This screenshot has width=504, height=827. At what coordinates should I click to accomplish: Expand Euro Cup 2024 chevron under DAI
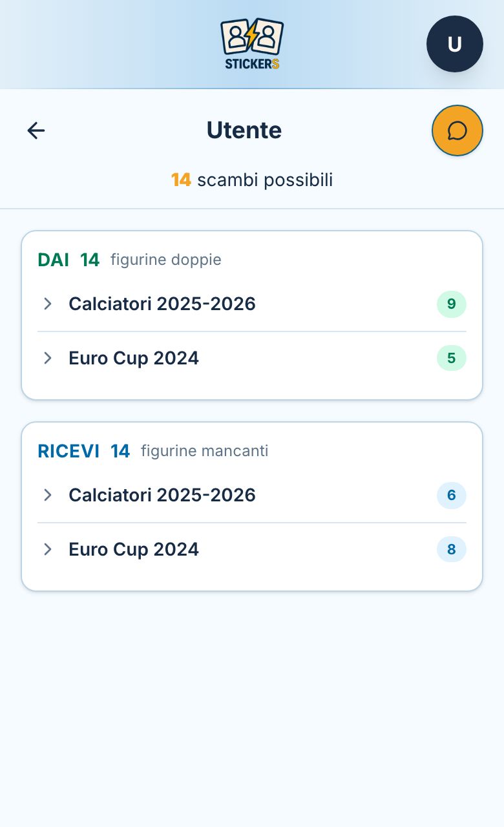[x=47, y=358]
